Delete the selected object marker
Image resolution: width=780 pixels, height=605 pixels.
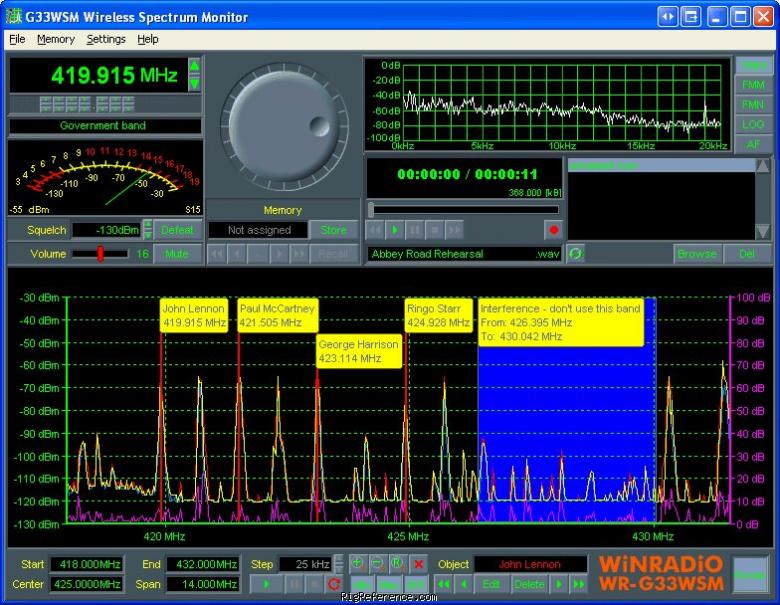coord(529,584)
